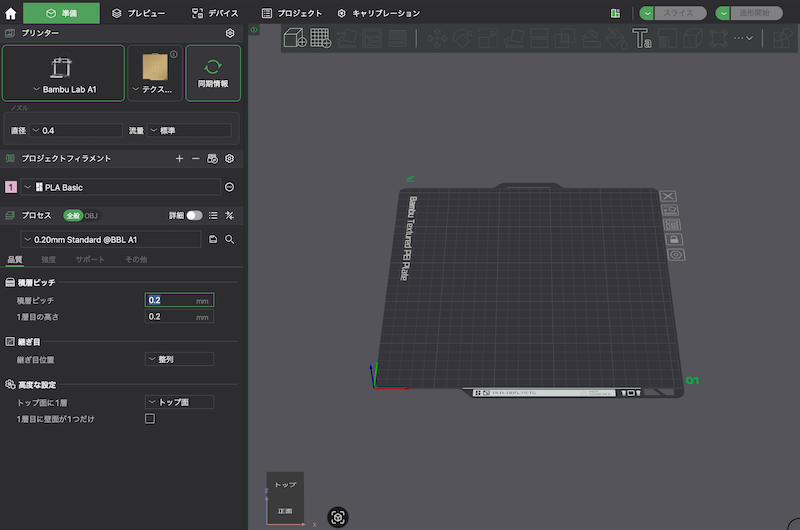Click the home icon
The image size is (800, 530).
11,13
